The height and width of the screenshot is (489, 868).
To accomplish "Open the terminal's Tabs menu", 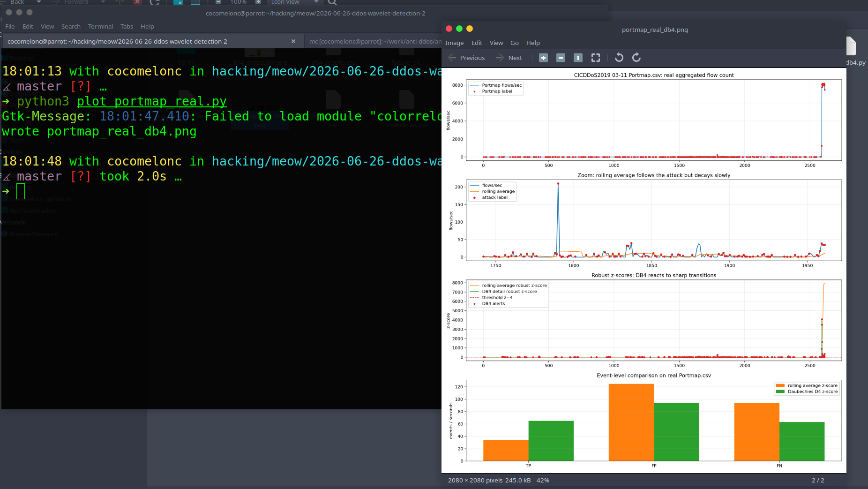I will click(x=127, y=26).
